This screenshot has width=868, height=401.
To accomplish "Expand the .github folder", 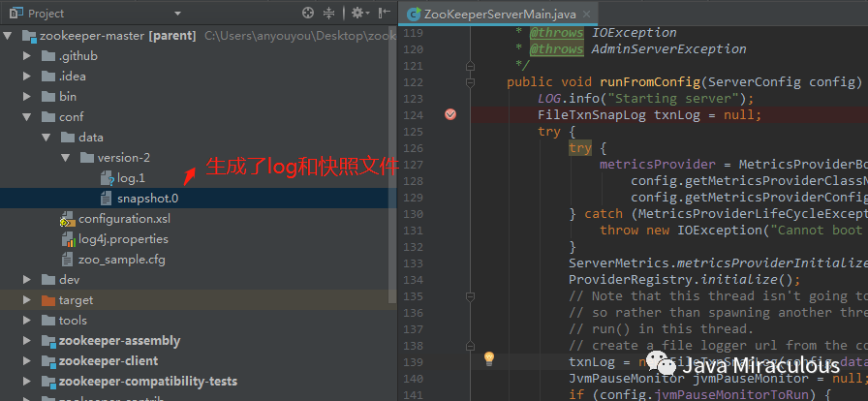I will 26,56.
